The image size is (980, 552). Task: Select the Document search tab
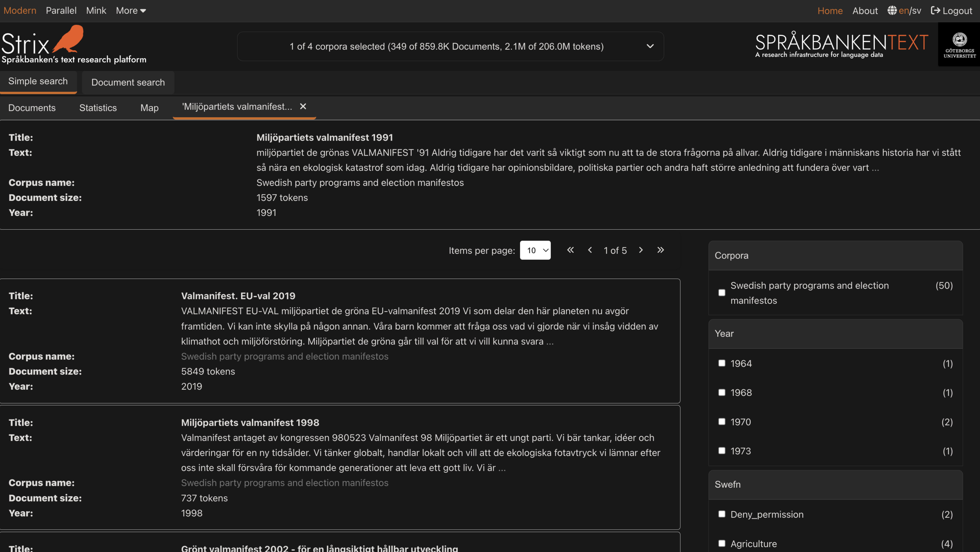click(x=128, y=83)
